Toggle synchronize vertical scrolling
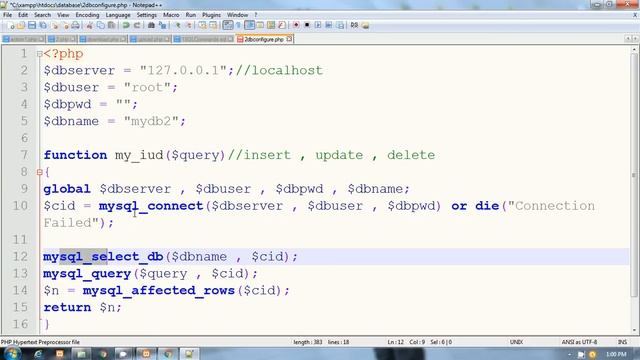This screenshot has width=640, height=360. (x=202, y=25)
